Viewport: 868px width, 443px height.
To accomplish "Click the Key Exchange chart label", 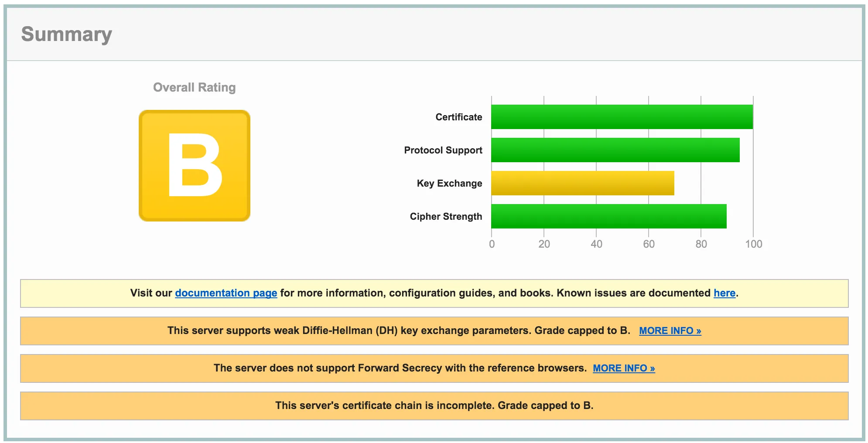I will tap(449, 183).
